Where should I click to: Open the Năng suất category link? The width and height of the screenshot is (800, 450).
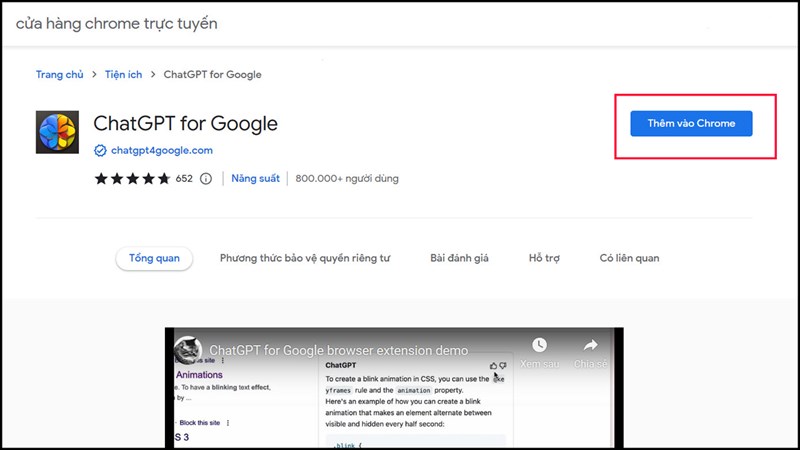256,179
